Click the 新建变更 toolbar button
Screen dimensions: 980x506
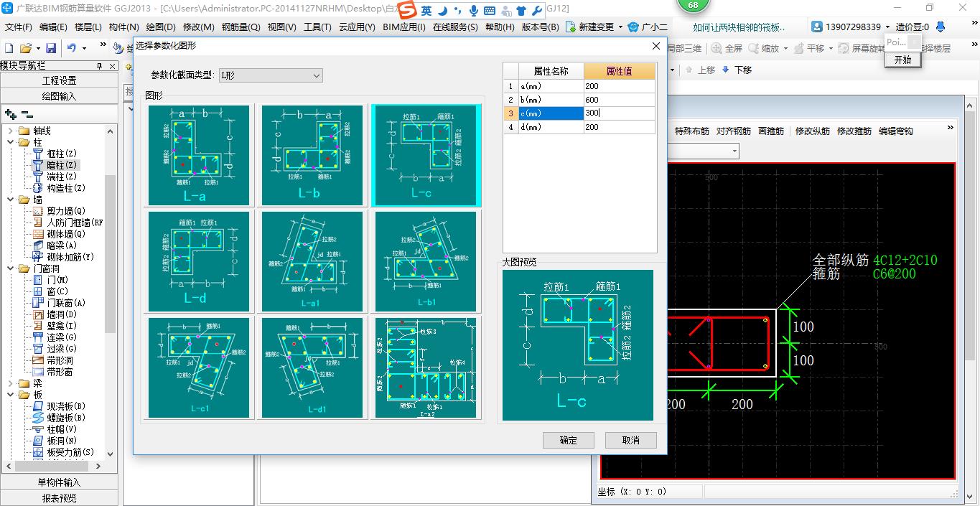[594, 27]
